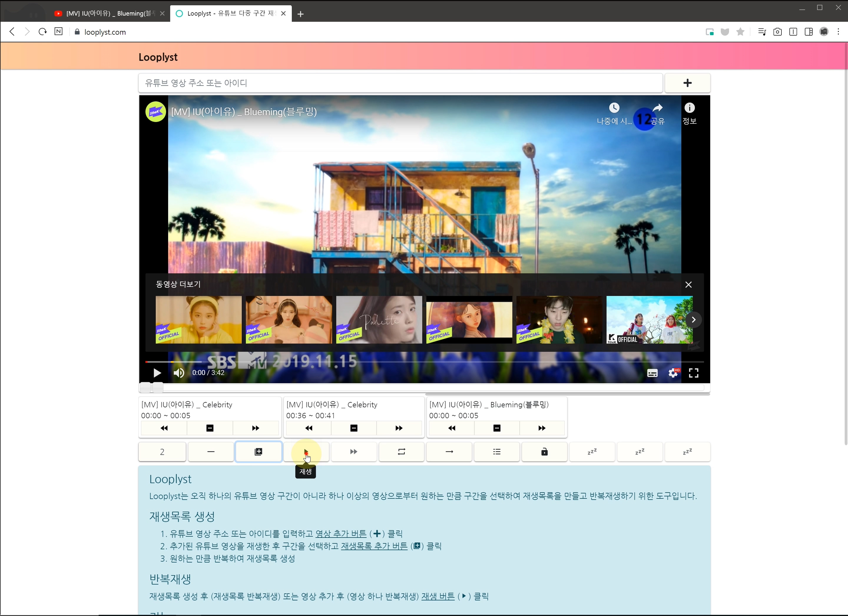
Task: Click the 영상 추가 버튼 link
Action: coord(341,534)
